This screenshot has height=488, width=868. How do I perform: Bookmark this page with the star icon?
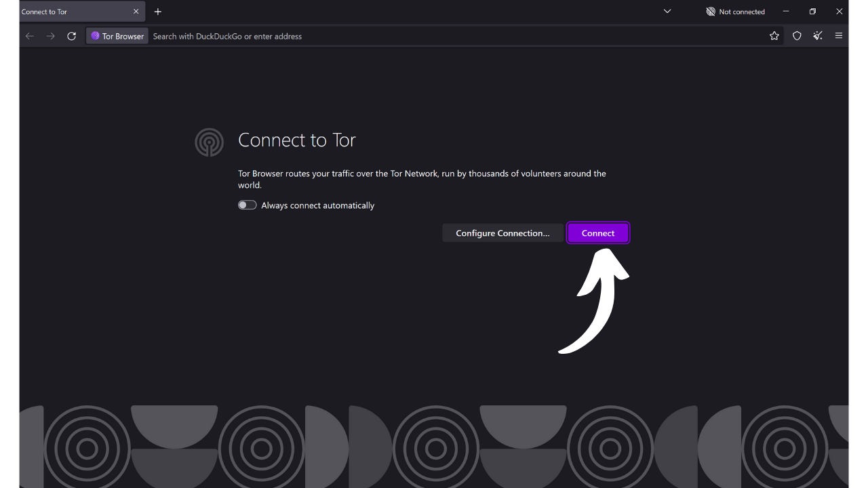click(x=774, y=36)
